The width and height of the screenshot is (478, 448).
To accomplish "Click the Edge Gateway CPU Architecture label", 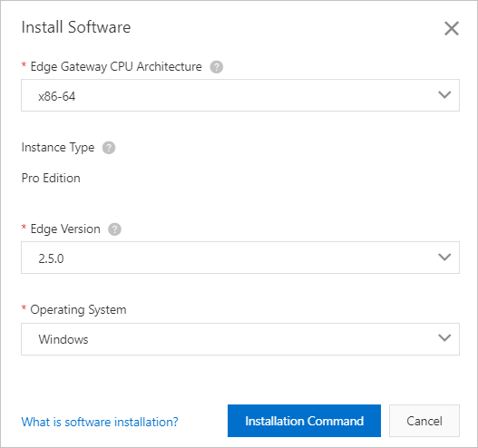I will (x=116, y=67).
